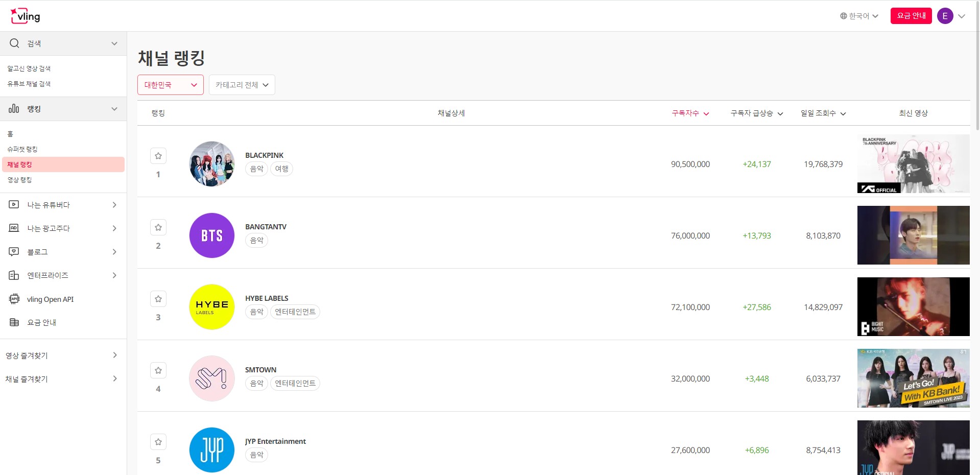Sort by 구독자 급상승 column
The height and width of the screenshot is (475, 980).
tap(757, 113)
